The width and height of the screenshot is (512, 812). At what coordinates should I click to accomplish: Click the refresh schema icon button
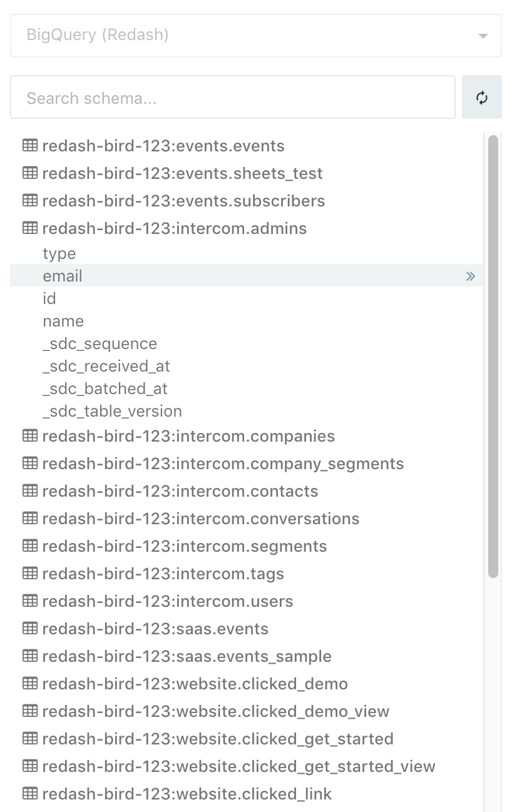point(481,98)
